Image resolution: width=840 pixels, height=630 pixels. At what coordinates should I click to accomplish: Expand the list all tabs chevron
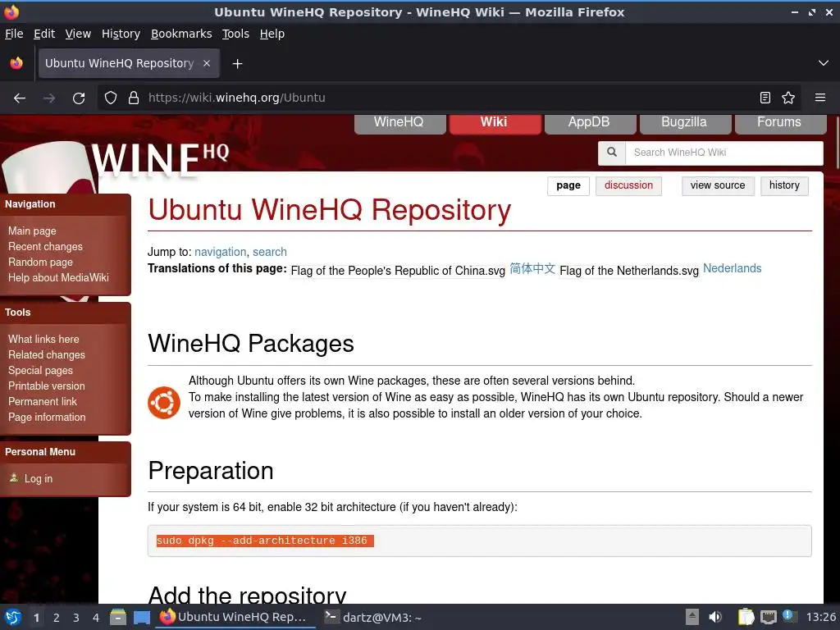pos(824,63)
